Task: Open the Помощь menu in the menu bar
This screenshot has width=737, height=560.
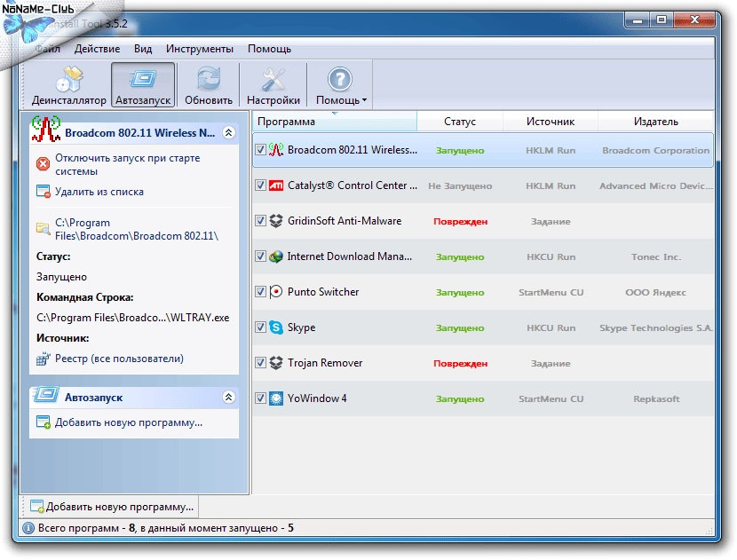Action: tap(269, 49)
